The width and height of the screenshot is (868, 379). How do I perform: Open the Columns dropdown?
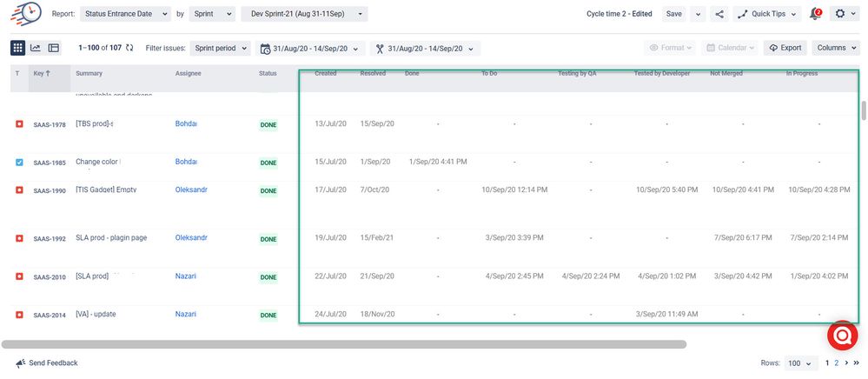pyautogui.click(x=835, y=48)
